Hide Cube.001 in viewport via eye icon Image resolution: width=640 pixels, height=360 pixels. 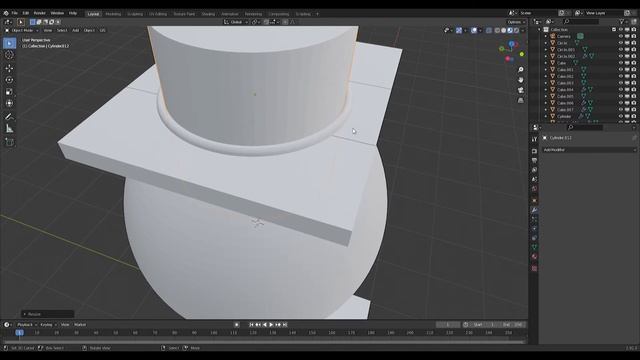(x=620, y=70)
